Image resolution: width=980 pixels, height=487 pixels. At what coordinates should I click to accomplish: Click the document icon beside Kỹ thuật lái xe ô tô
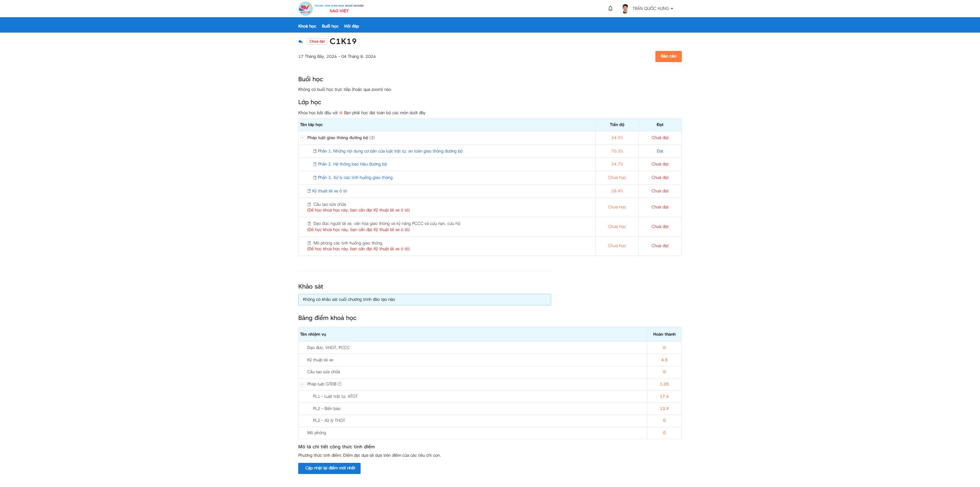pos(309,191)
